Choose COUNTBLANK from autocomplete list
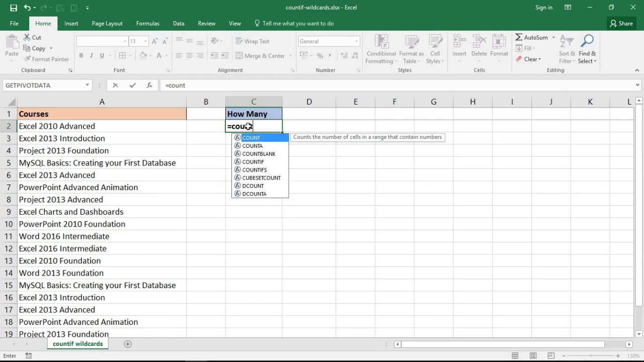 click(260, 154)
